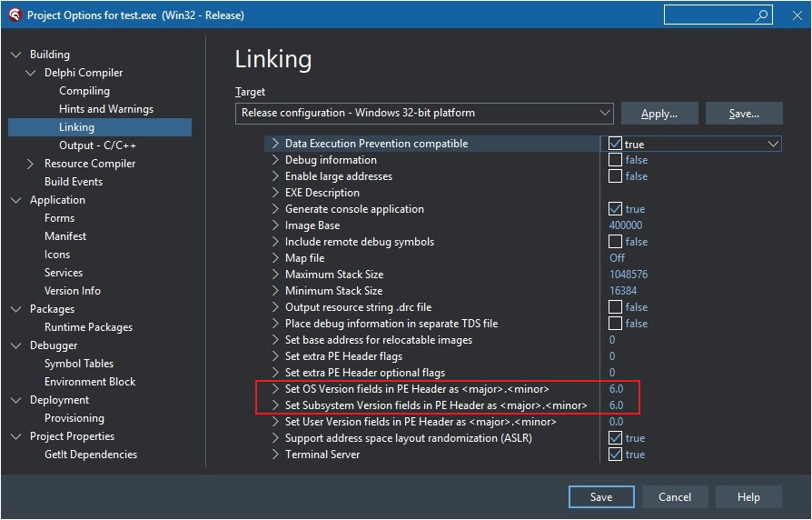Open the Version Info page

(73, 290)
